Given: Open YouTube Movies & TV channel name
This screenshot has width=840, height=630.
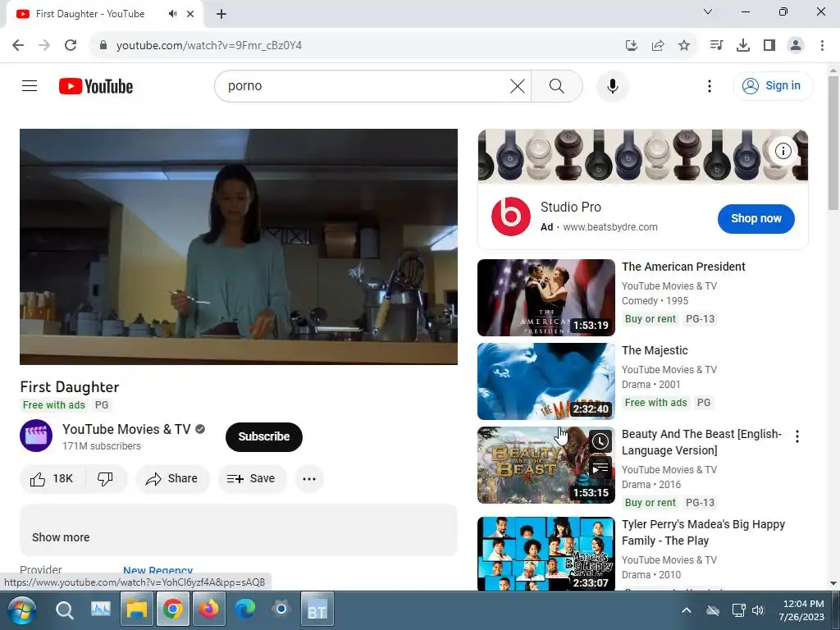Looking at the screenshot, I should click(x=126, y=429).
